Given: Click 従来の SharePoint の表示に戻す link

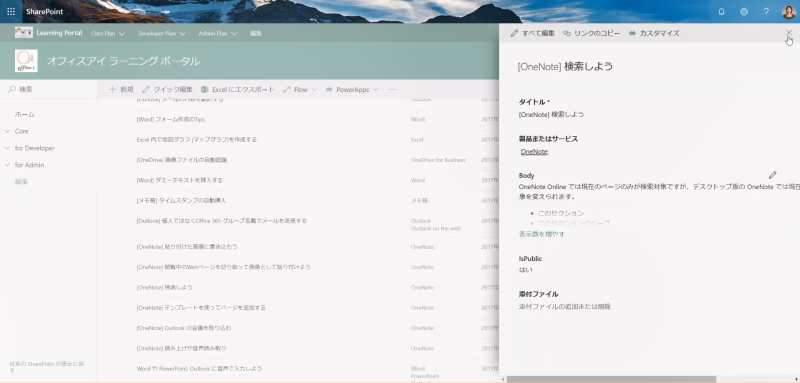Looking at the screenshot, I should 47,367.
